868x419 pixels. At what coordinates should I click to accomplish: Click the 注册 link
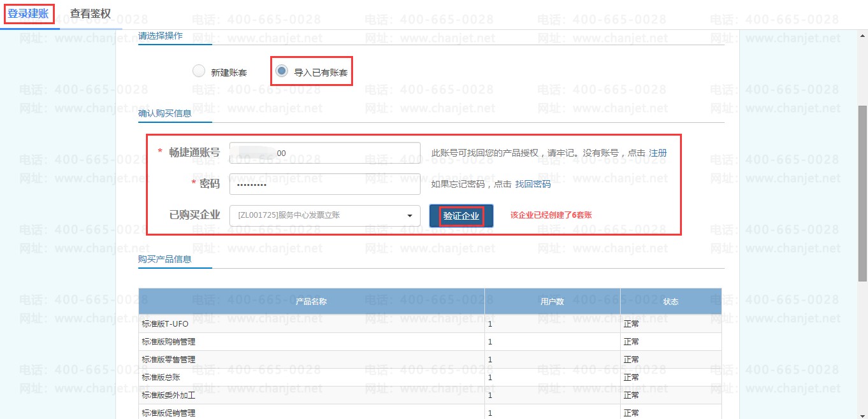[658, 153]
